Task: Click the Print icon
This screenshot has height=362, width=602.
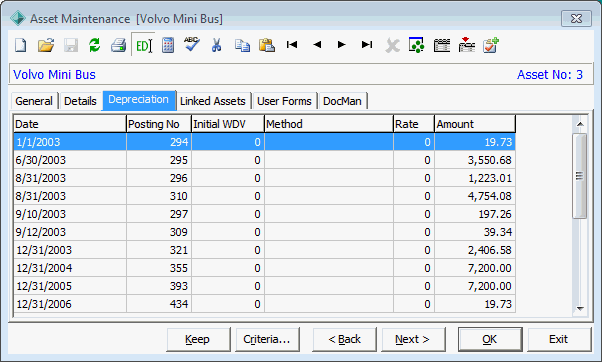Action: coord(119,45)
